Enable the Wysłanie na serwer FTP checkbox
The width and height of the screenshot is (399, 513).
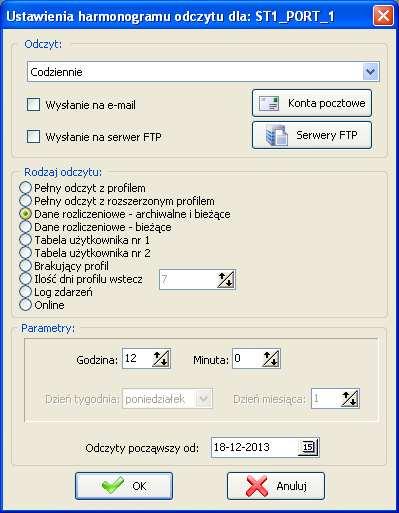(34, 136)
